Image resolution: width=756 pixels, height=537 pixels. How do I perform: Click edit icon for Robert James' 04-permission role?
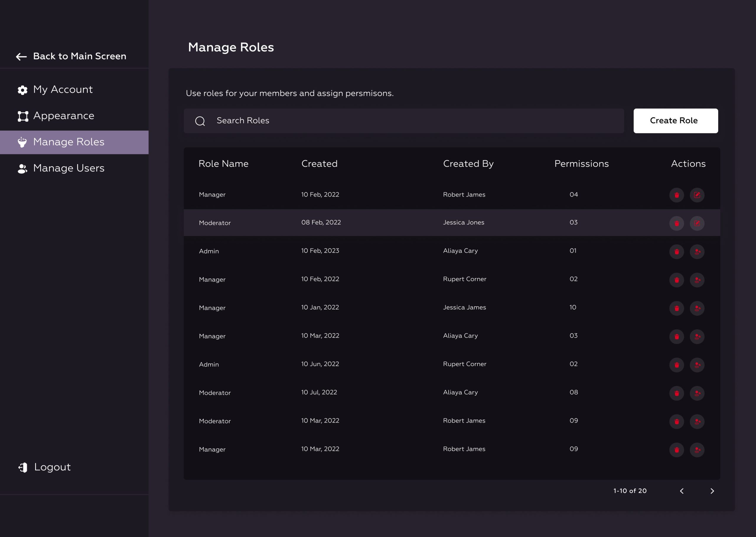(697, 195)
